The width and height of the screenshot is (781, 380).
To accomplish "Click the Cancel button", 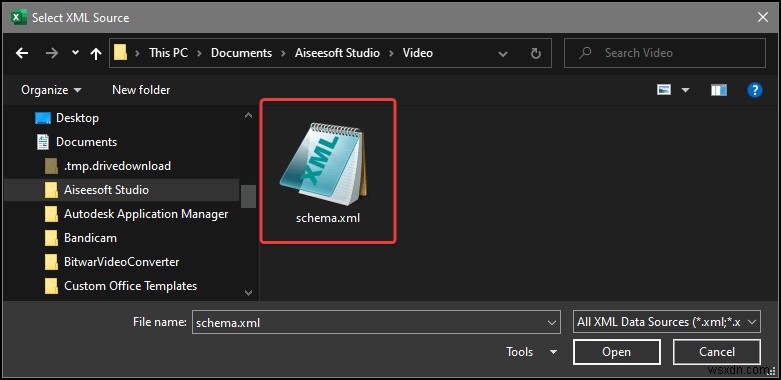I will pos(717,352).
